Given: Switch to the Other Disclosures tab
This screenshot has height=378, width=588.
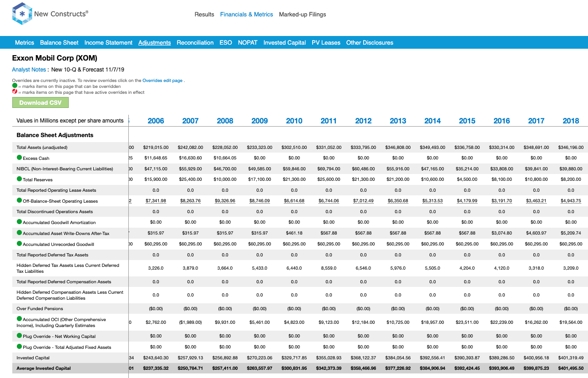Looking at the screenshot, I should [370, 43].
